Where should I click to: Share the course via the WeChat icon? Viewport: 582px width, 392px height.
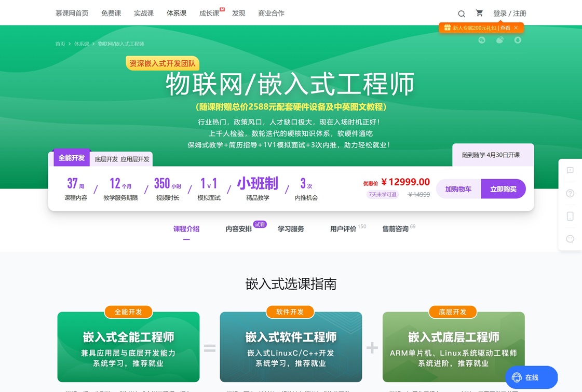tap(481, 40)
